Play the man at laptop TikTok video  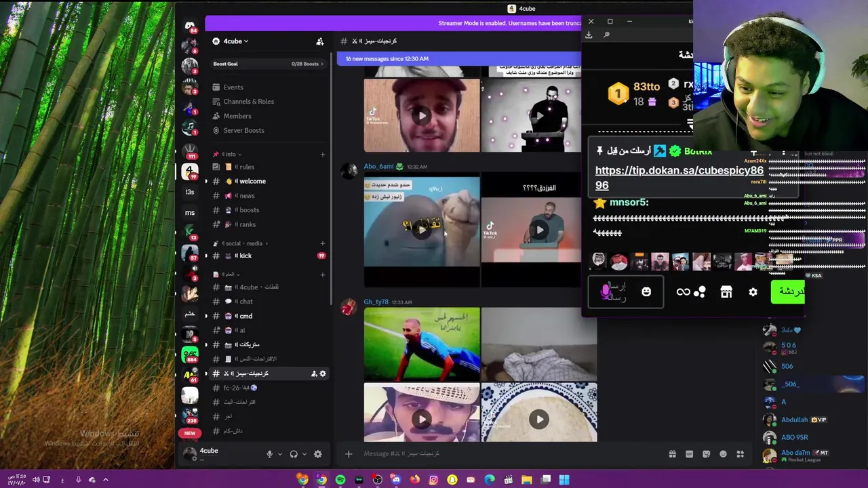coord(539,230)
